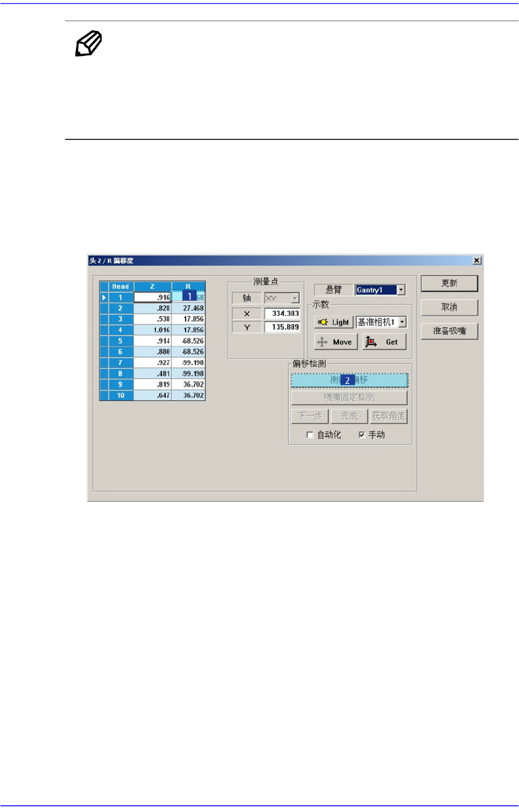Click the Y field showing 135.889

click(282, 327)
